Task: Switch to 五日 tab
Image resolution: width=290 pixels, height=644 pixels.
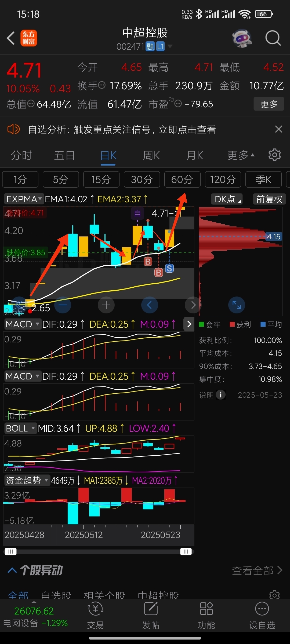Action: click(64, 155)
